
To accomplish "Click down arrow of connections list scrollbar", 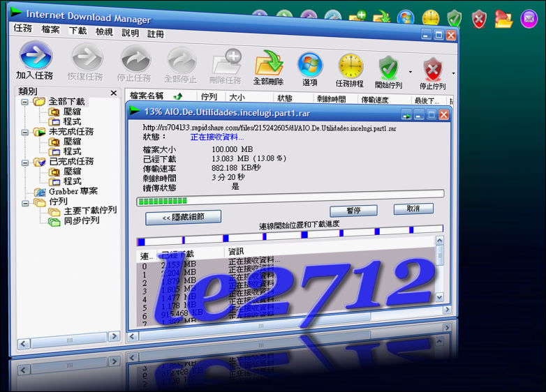I will pos(439,297).
